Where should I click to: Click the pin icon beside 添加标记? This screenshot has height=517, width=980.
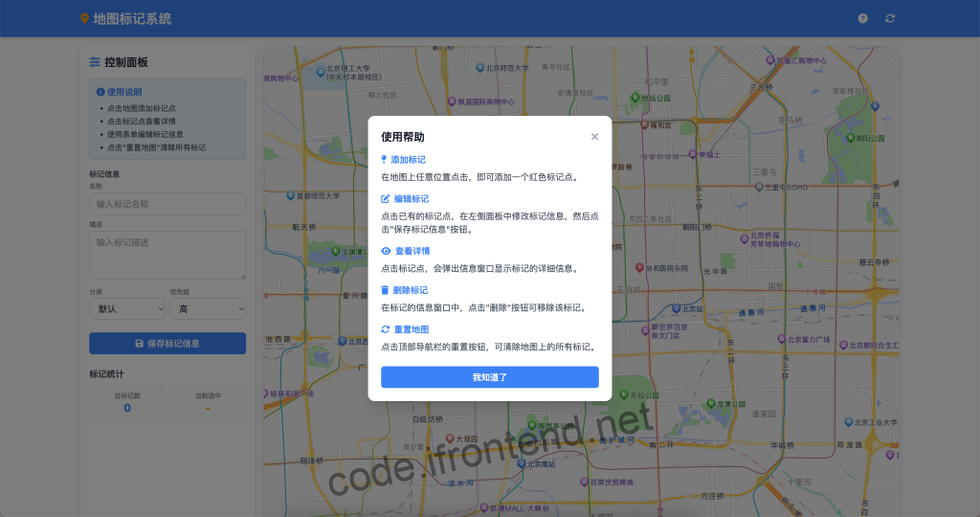[385, 160]
